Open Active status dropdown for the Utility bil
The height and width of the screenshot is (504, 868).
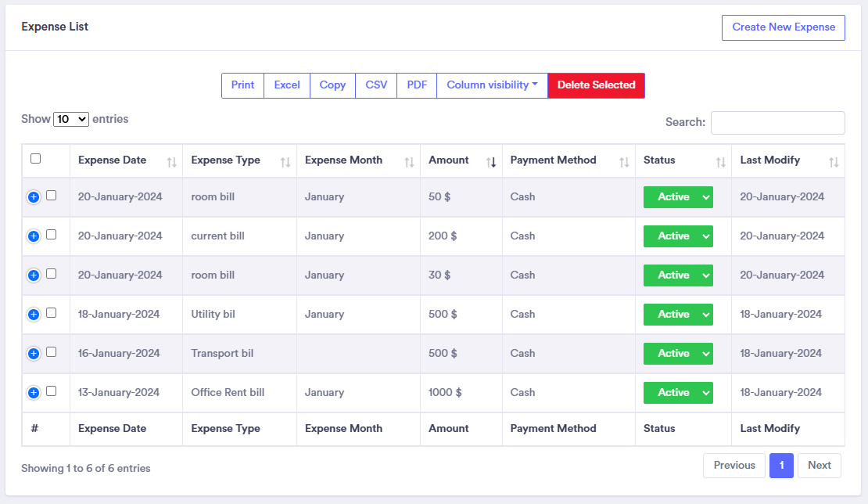[677, 315]
